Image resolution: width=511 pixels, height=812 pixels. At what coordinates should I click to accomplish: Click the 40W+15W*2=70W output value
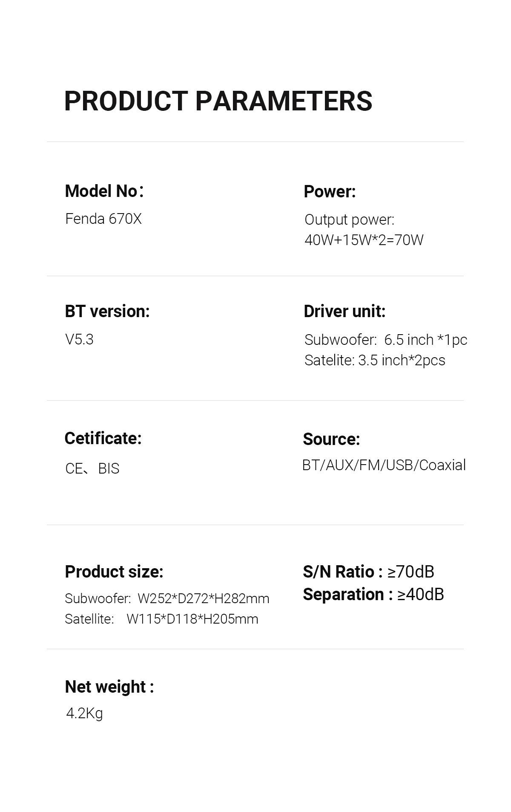tap(364, 240)
